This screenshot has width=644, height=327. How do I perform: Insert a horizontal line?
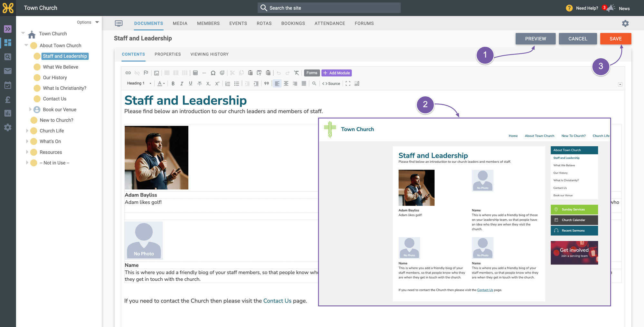click(204, 73)
